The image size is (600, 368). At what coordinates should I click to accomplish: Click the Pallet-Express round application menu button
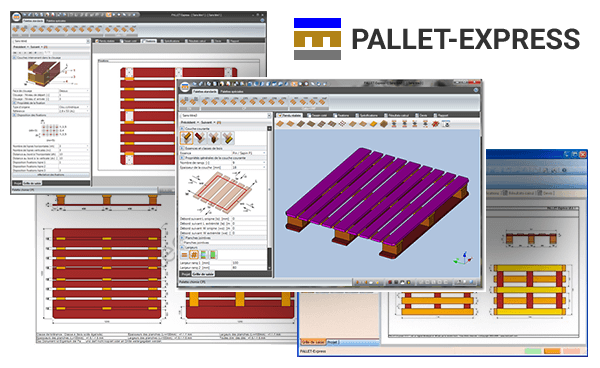tap(185, 86)
